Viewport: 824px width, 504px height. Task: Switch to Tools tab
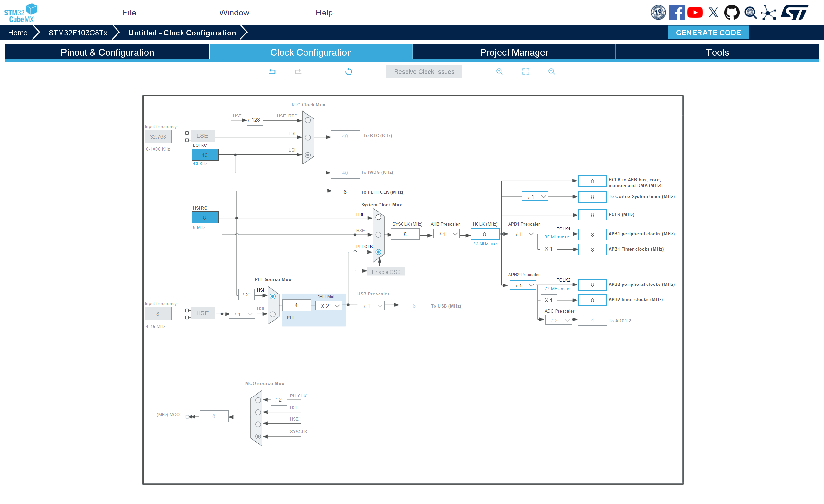tap(717, 52)
